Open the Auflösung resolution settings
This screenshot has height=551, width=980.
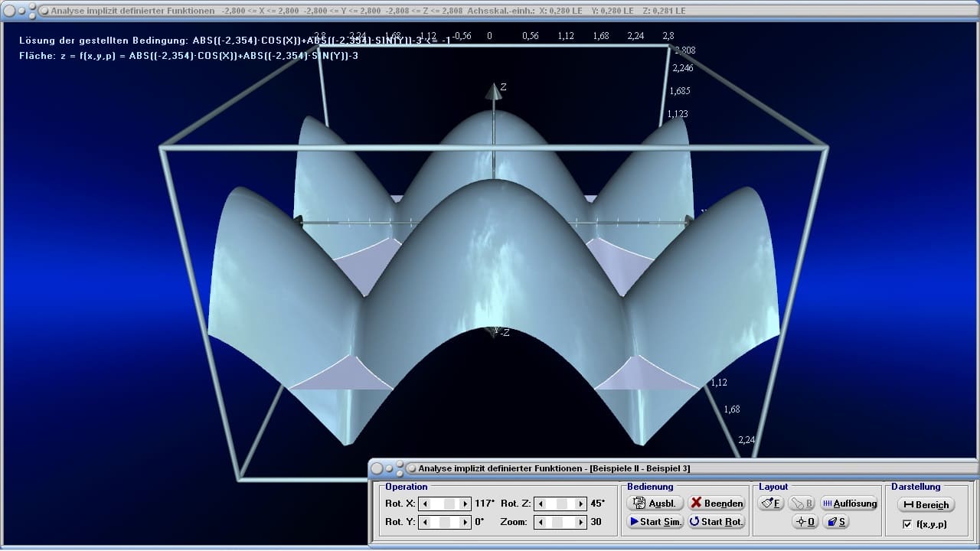pos(848,503)
